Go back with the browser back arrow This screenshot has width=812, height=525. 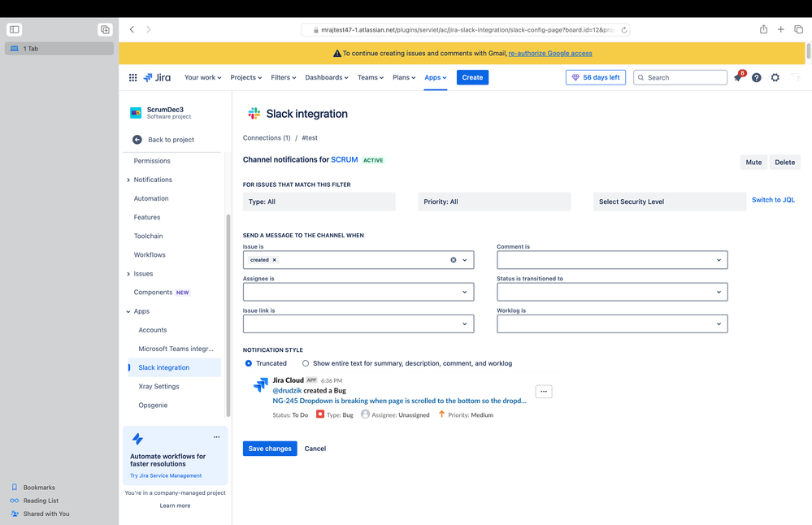pos(132,29)
